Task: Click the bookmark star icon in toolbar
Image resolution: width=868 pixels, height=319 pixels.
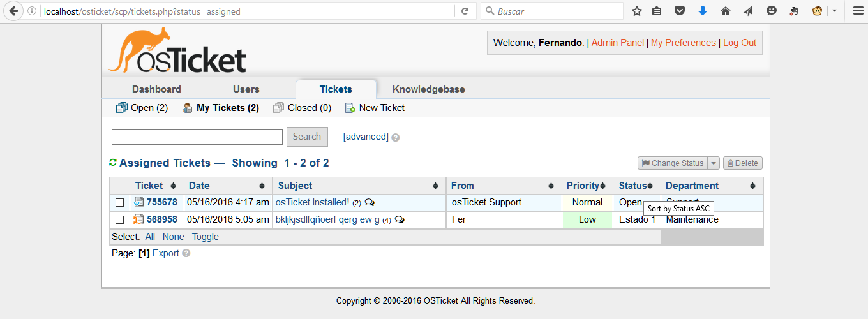Action: tap(636, 11)
